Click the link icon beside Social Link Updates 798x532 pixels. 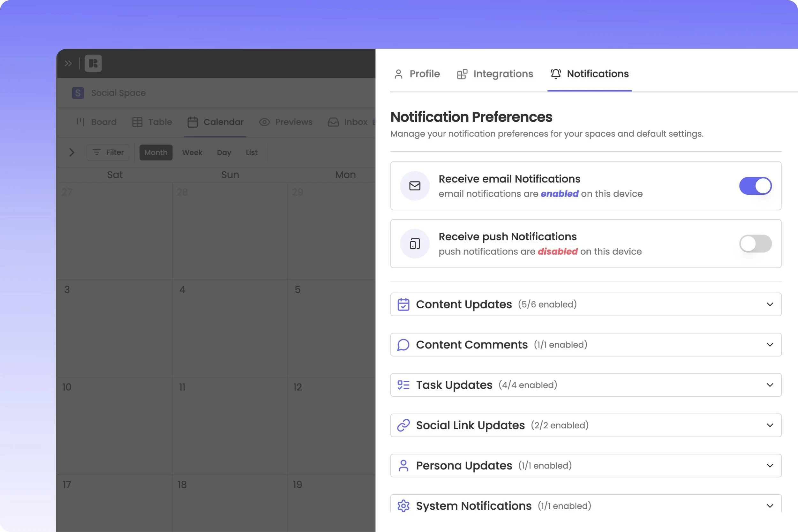point(403,425)
